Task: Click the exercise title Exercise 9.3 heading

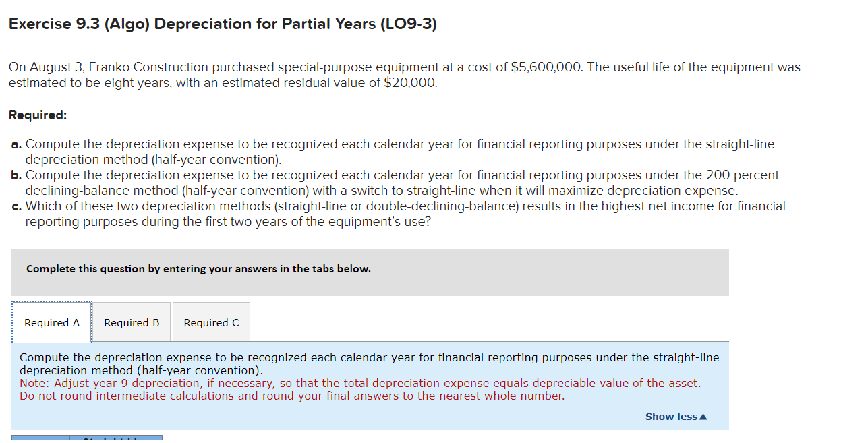Action: pos(223,24)
